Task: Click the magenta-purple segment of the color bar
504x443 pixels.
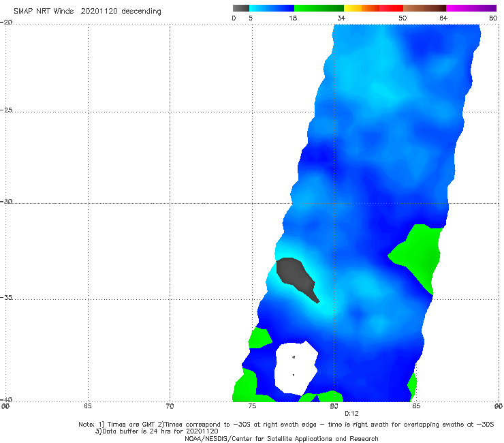Action: (x=471, y=8)
